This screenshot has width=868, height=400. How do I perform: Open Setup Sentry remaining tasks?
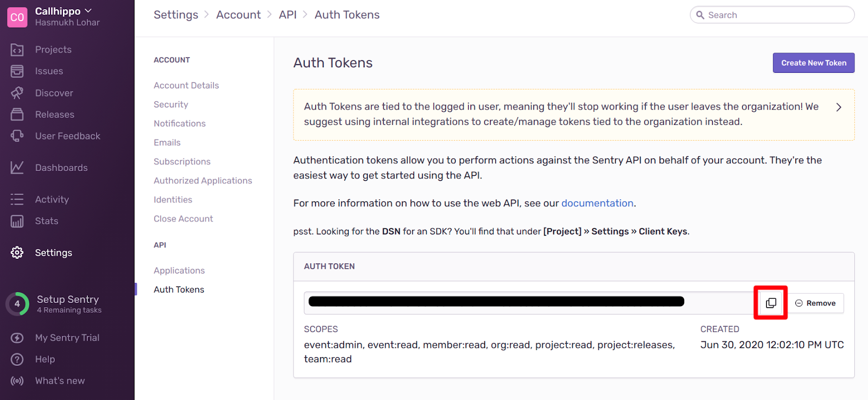click(69, 304)
